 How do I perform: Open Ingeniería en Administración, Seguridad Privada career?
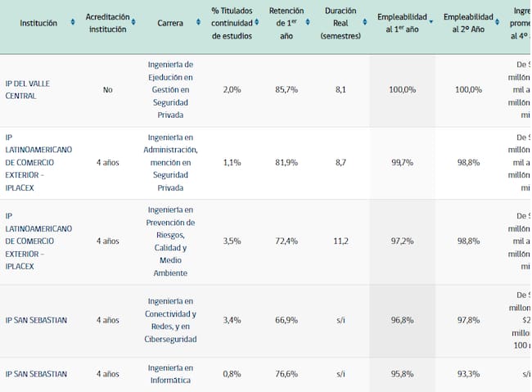coord(170,162)
